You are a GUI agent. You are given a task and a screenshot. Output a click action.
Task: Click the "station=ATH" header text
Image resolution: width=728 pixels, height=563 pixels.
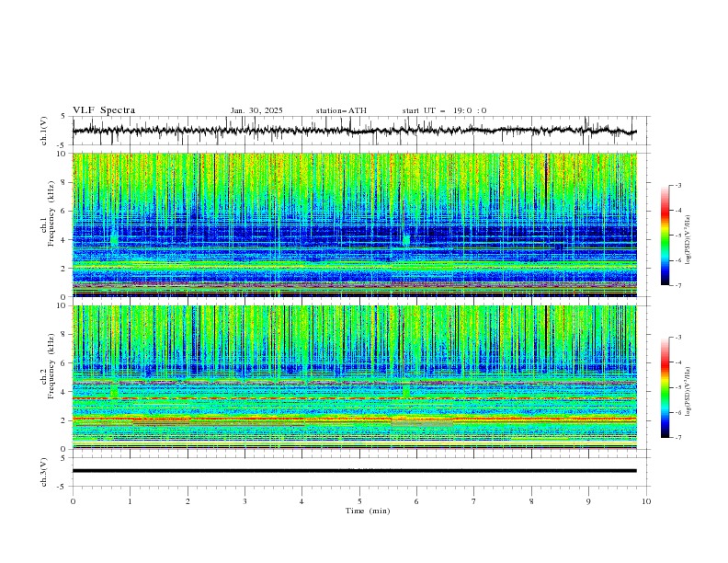coord(341,110)
